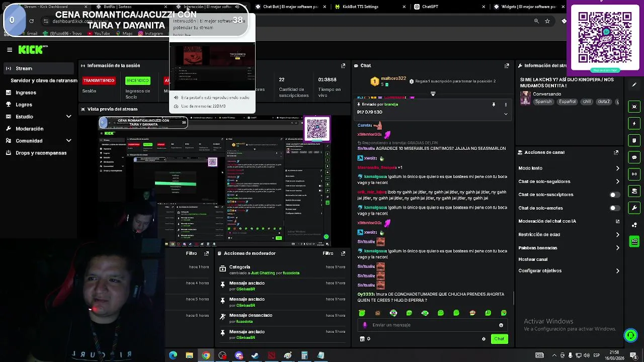644x362 pixels.
Task: Bookmark this page with star icon
Action: 547,21
